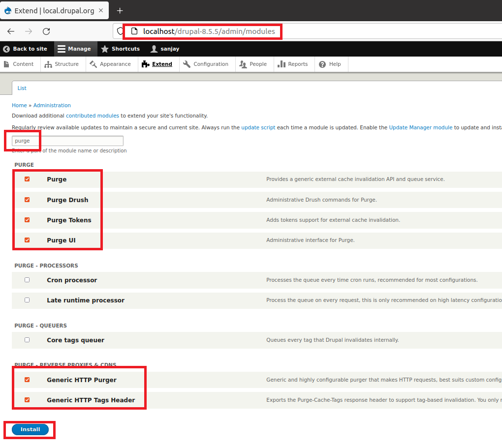Viewport: 502px width, 448px height.
Task: Enable the Cron processor checkbox
Action: tap(27, 280)
